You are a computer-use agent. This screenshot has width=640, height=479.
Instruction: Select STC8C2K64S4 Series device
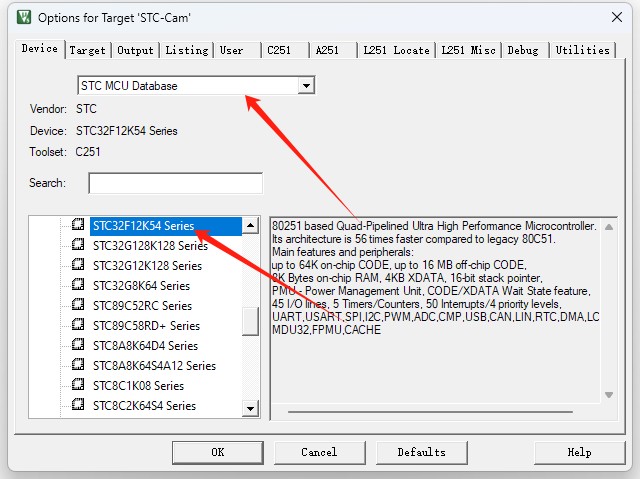pyautogui.click(x=144, y=406)
